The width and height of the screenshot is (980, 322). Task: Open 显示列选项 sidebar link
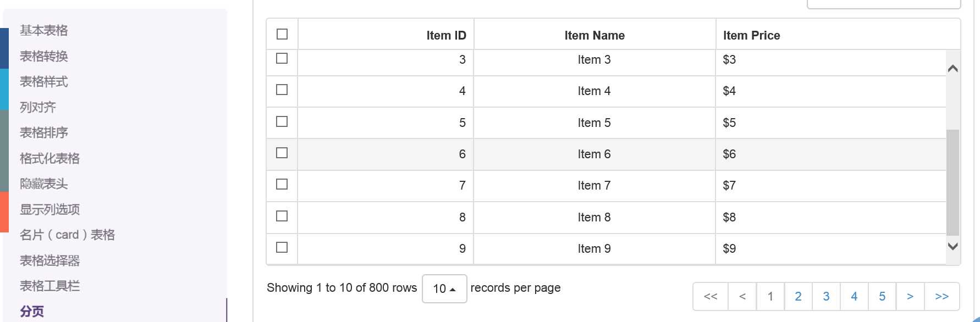(50, 209)
